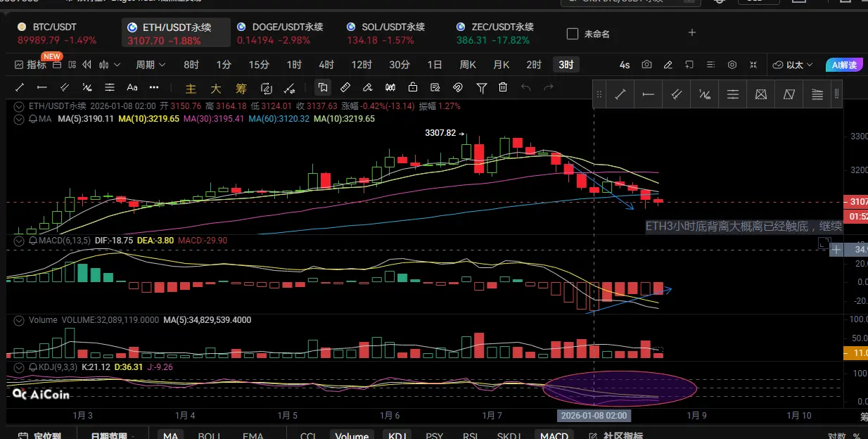Switch to the ZEC/USDT永续 tab

pyautogui.click(x=494, y=33)
